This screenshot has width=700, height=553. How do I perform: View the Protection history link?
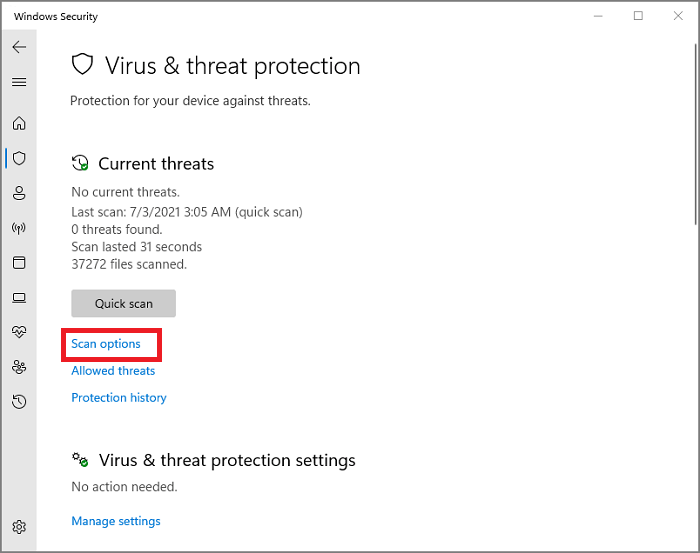coord(119,398)
